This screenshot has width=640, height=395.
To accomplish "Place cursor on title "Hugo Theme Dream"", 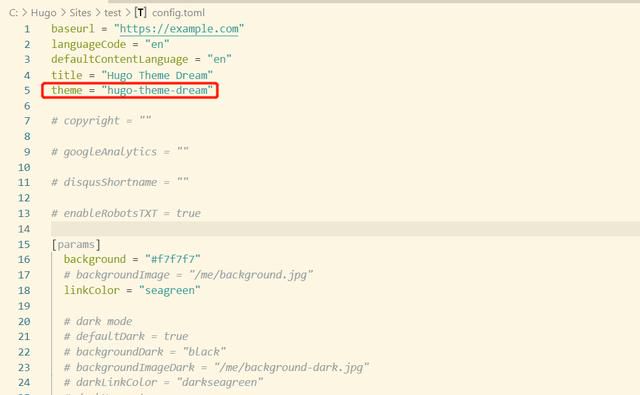I will point(157,75).
